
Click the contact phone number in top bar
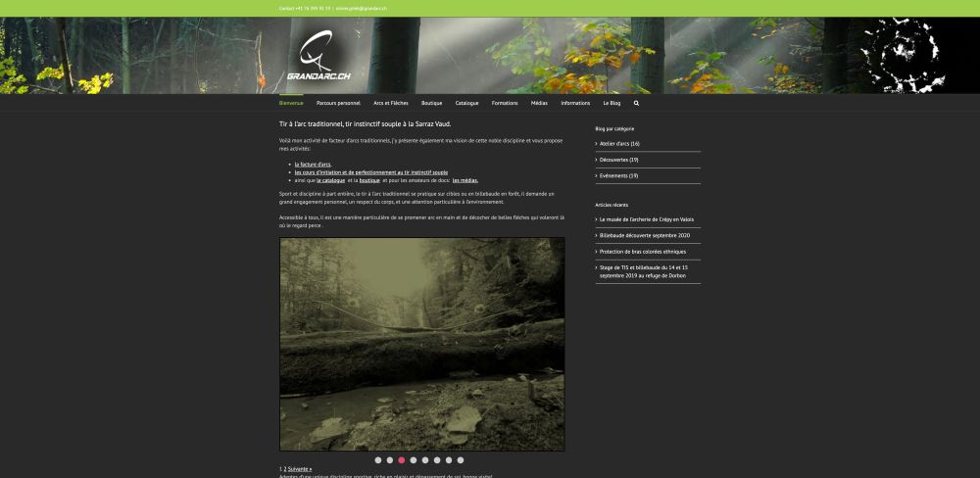click(314, 9)
